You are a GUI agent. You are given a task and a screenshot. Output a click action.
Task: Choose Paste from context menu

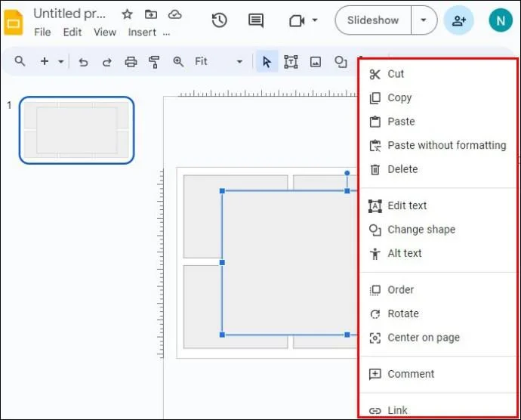(438, 122)
